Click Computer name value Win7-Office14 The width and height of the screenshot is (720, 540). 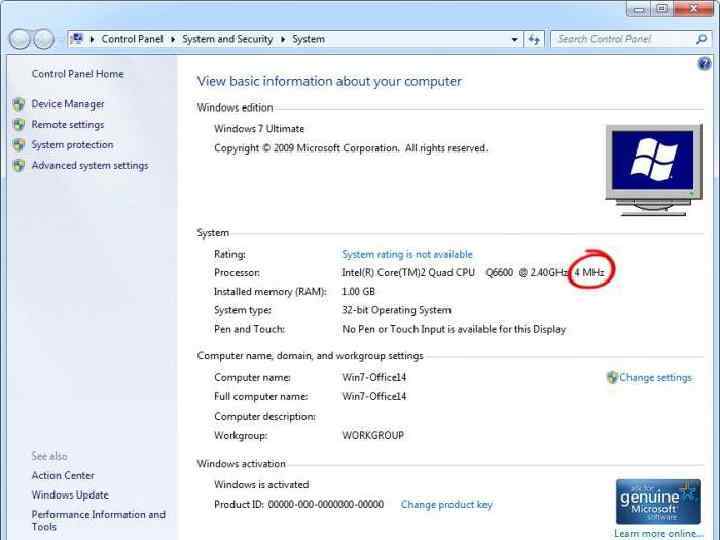click(x=374, y=377)
